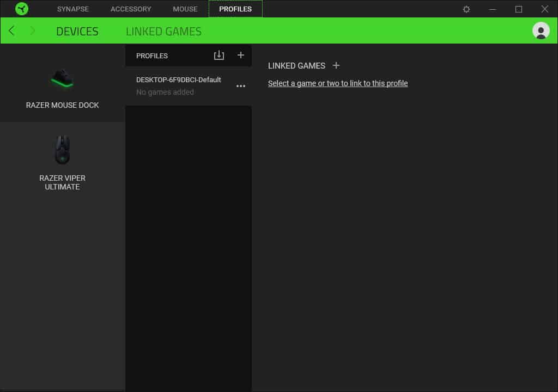Viewport: 558px width, 392px height.
Task: Import a profile using the import icon
Action: (x=219, y=55)
